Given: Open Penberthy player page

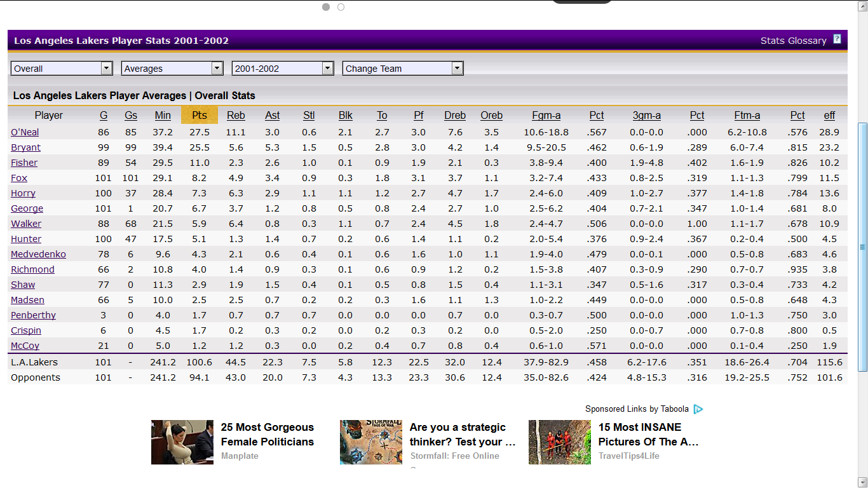Looking at the screenshot, I should click(33, 315).
